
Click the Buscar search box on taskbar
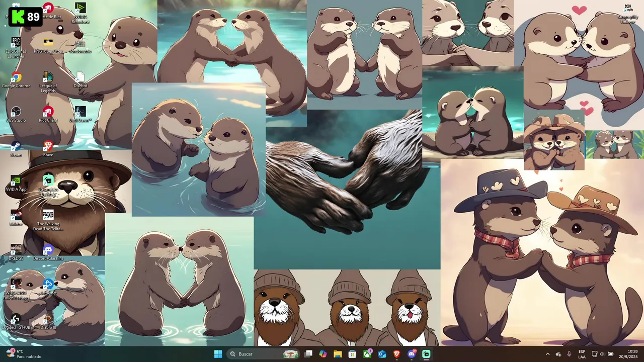tap(263, 354)
